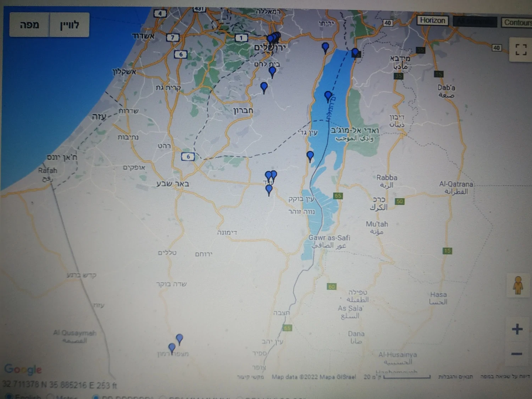The image size is (532, 399).
Task: Click the Contours button
Action: (x=517, y=22)
